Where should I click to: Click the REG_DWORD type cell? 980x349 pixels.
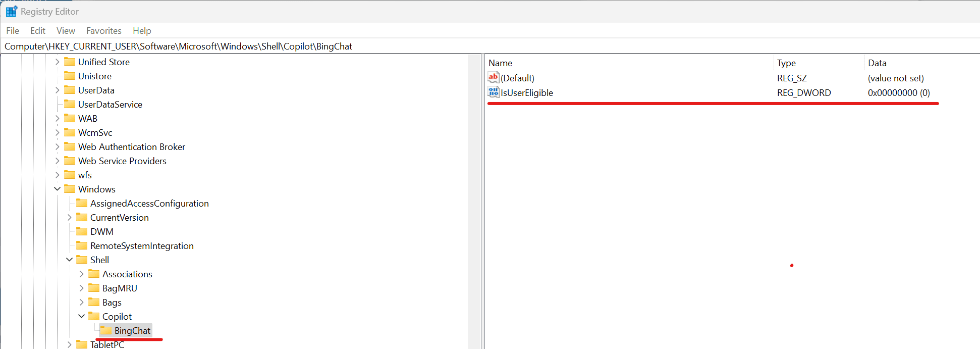(804, 93)
